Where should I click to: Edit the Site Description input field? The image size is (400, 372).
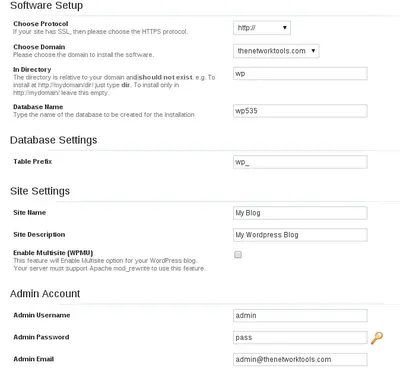click(300, 235)
